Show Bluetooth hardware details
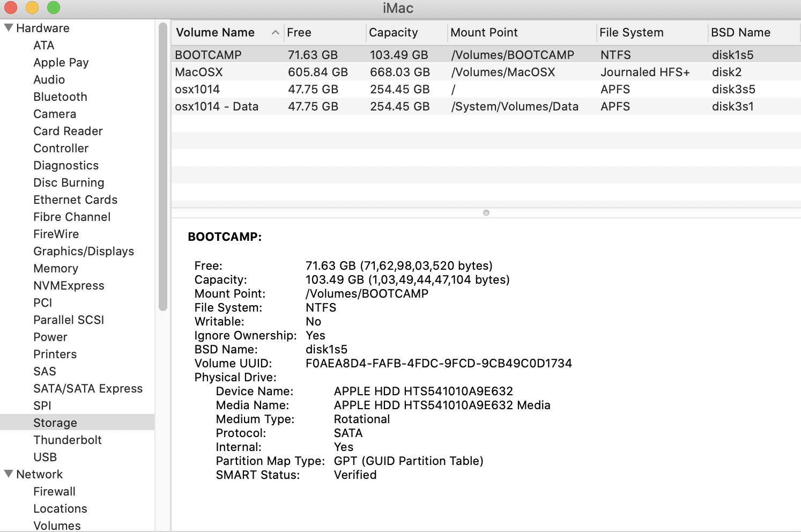This screenshot has height=532, width=801. (x=60, y=97)
